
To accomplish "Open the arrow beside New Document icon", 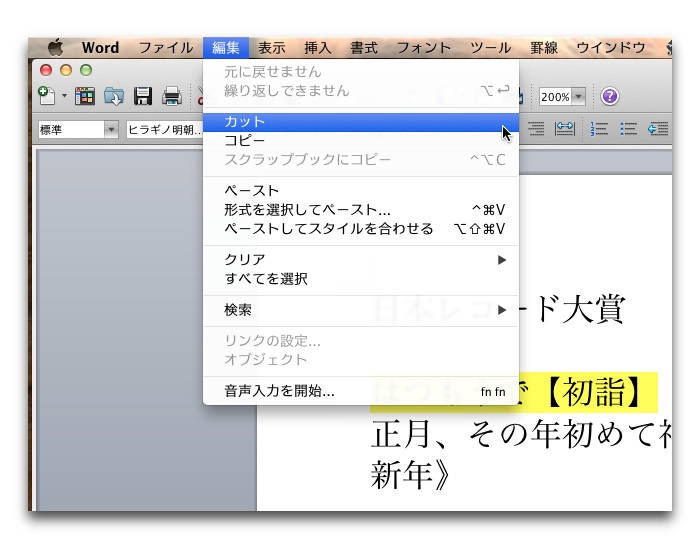I will [64, 96].
